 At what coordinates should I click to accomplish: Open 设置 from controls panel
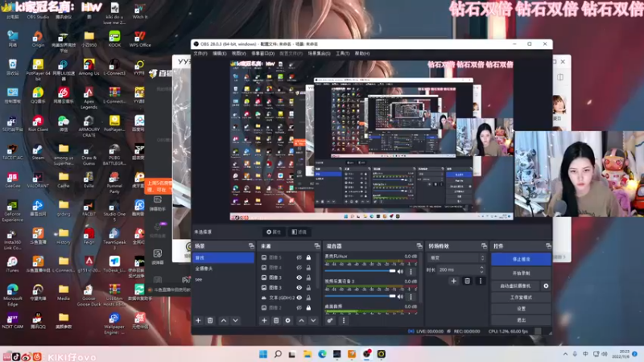(521, 309)
